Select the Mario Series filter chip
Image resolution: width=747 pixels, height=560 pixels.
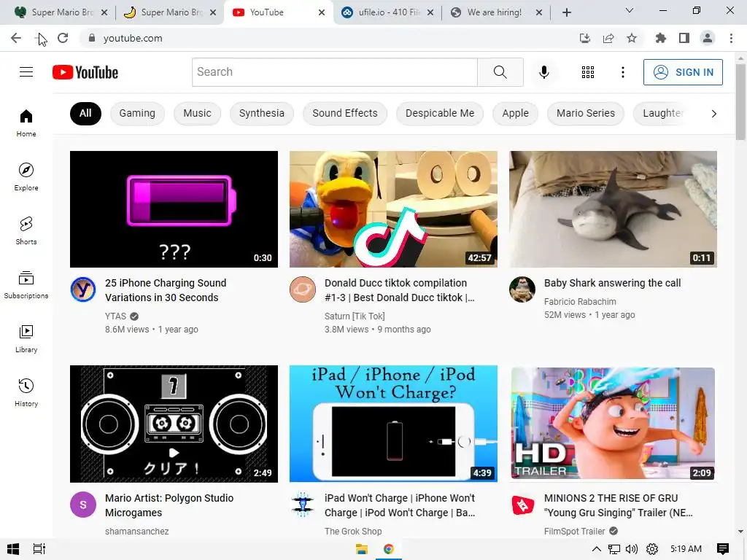click(586, 113)
